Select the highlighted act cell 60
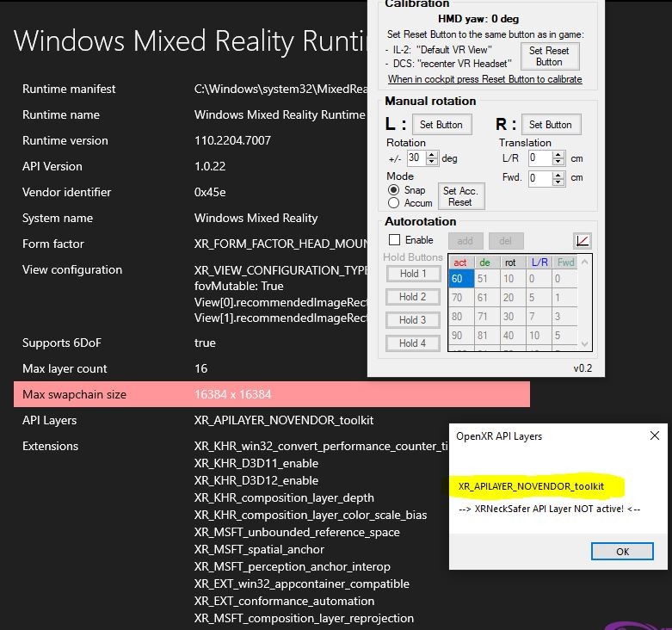The width and height of the screenshot is (672, 630). click(461, 279)
